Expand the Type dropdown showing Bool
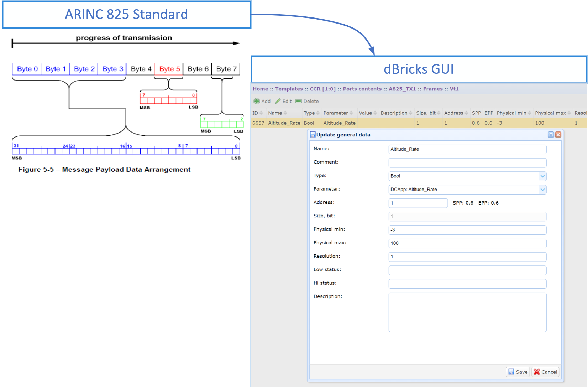 click(x=542, y=176)
